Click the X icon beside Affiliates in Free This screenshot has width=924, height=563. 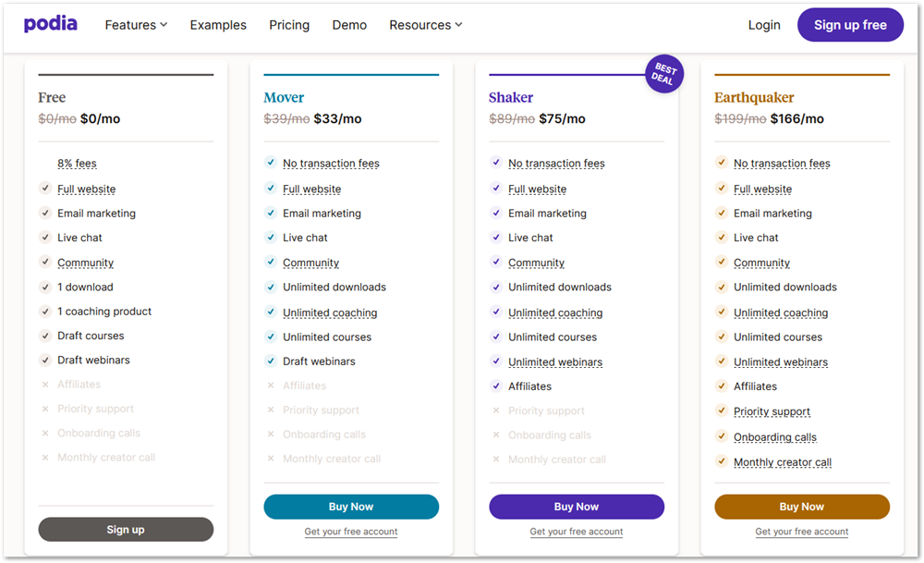click(x=45, y=385)
